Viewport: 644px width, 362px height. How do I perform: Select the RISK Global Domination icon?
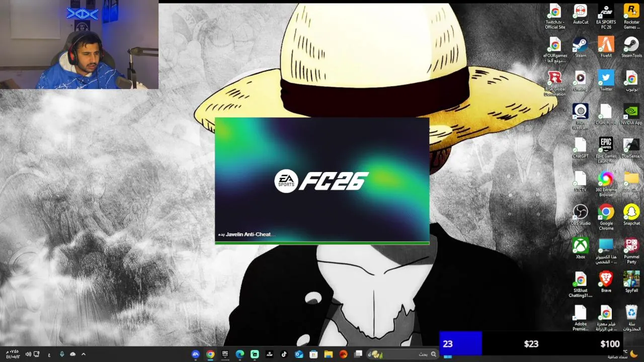555,83
